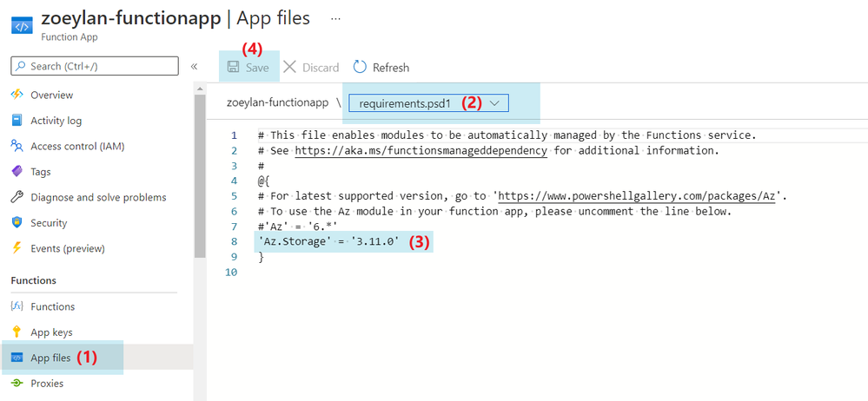Open App keys
Viewport: 868px width, 401px height.
pyautogui.click(x=51, y=332)
